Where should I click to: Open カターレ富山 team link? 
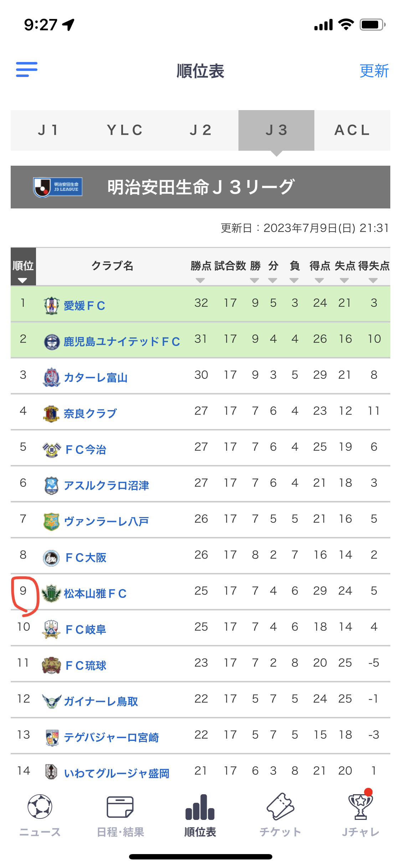tap(96, 378)
